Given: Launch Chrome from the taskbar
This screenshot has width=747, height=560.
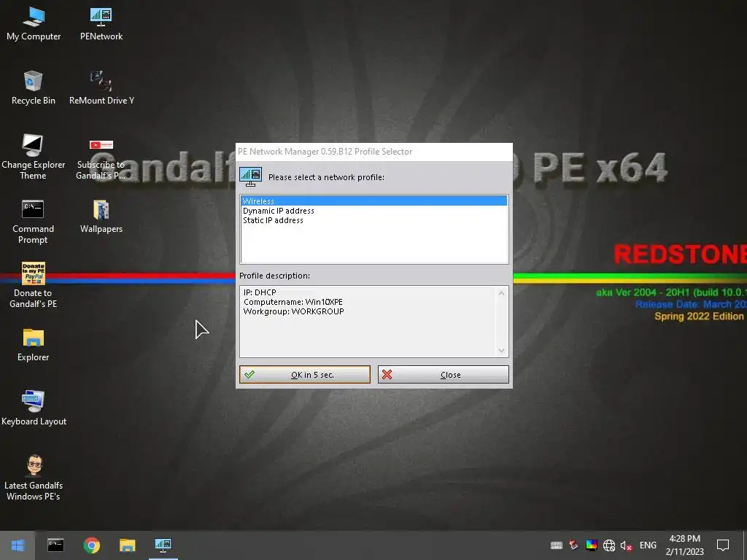Looking at the screenshot, I should point(91,545).
